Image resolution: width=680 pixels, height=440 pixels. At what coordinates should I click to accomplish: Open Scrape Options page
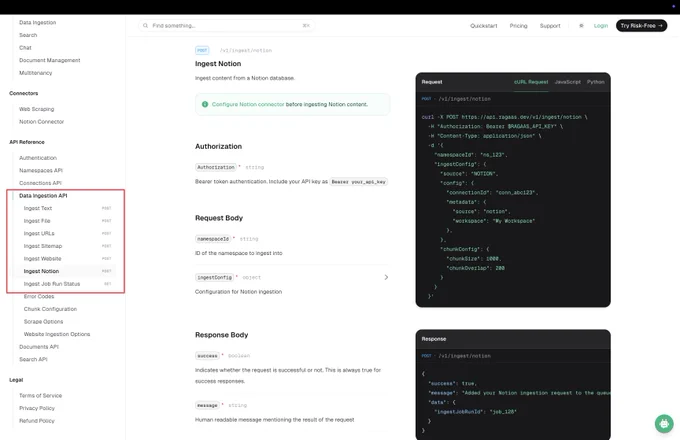click(43, 322)
